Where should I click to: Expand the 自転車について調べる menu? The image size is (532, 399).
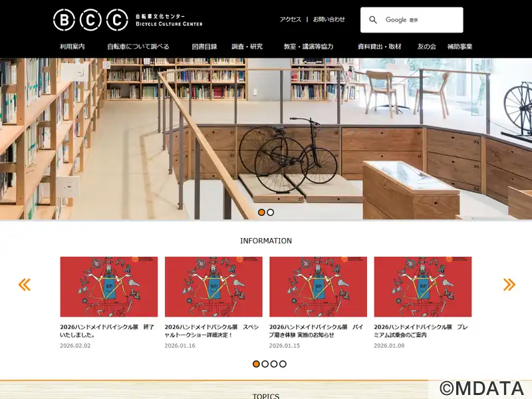(x=138, y=47)
